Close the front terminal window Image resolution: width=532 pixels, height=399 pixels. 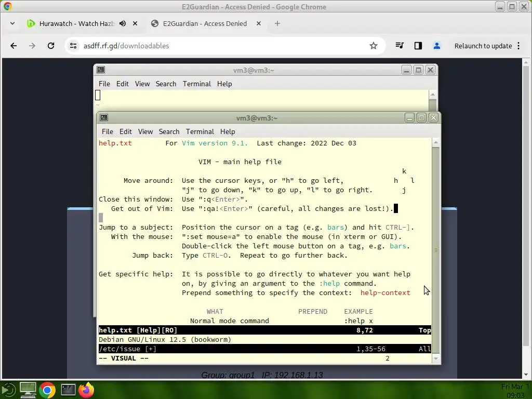433,118
